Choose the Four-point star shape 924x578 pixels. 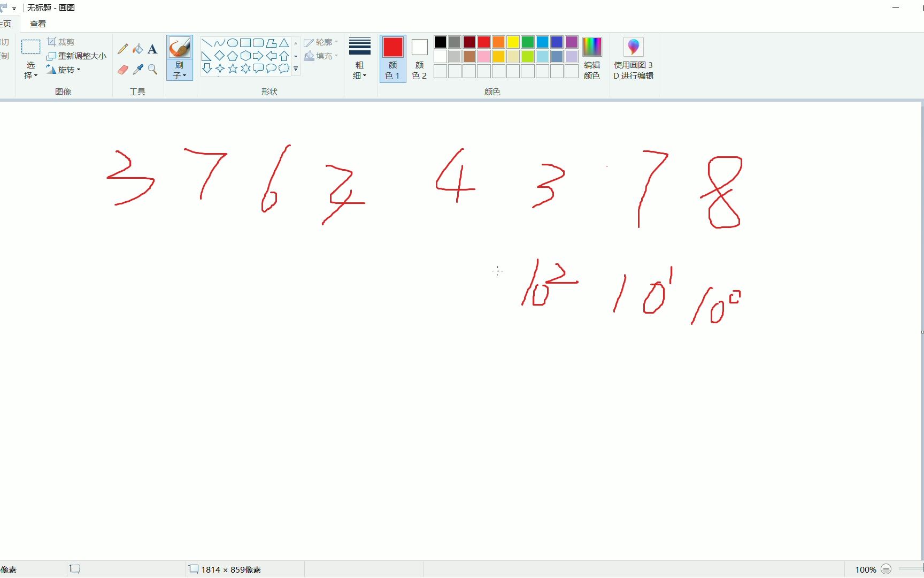pyautogui.click(x=220, y=69)
